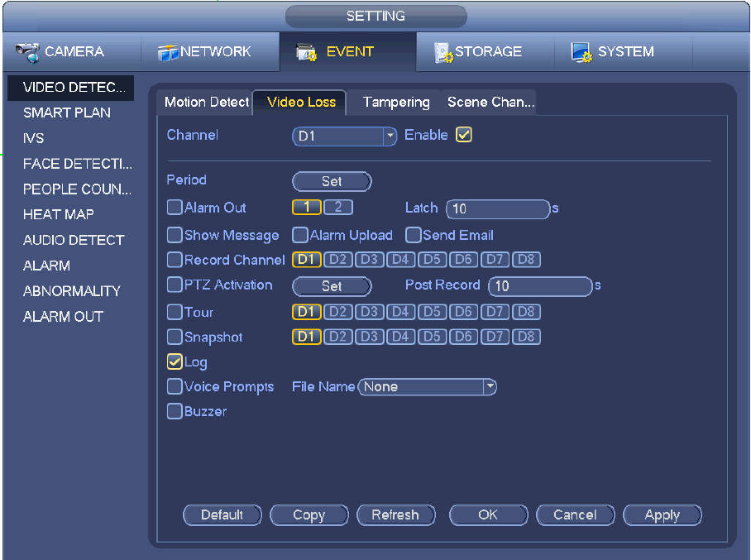
Task: Open the File Name None dropdown
Action: [x=428, y=387]
